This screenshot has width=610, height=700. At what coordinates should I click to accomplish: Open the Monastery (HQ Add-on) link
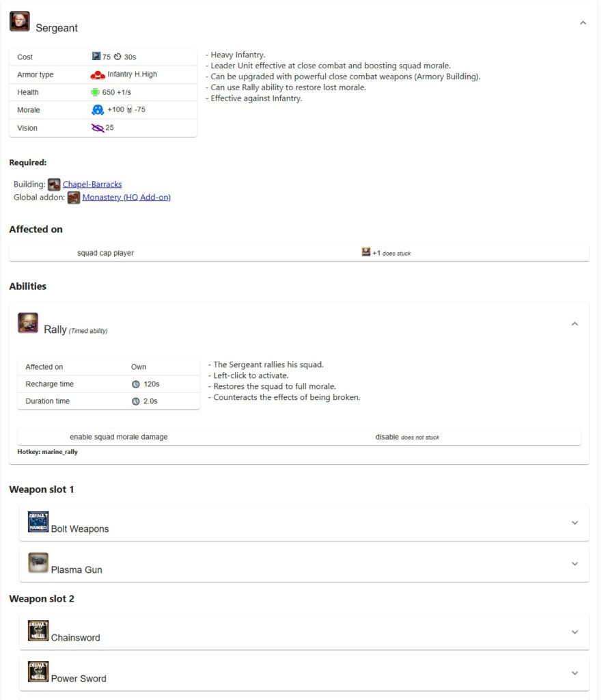tap(126, 198)
